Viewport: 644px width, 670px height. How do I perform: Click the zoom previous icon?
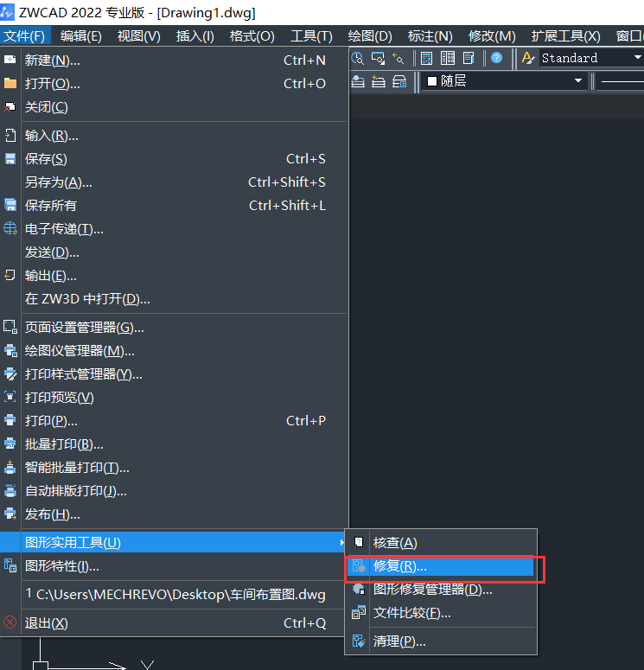click(x=399, y=58)
